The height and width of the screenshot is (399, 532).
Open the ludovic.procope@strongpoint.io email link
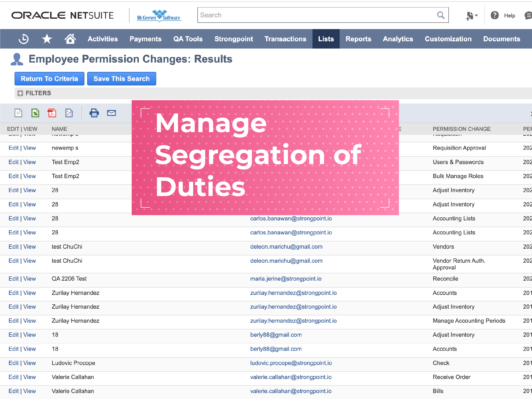291,363
